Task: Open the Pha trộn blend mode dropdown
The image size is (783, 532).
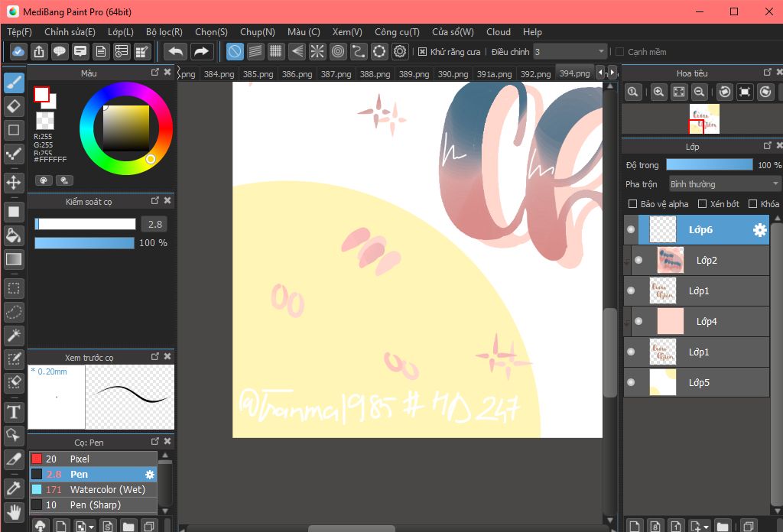Action: (724, 184)
